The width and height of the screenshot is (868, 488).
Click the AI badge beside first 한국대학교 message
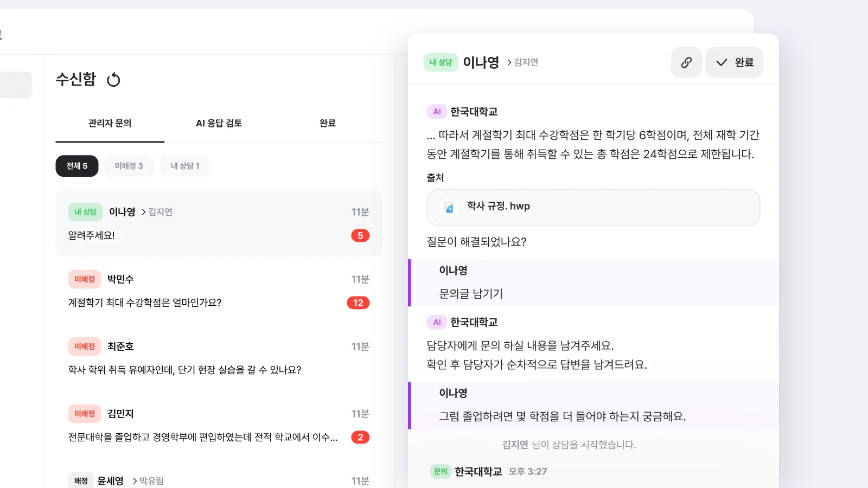[437, 112]
